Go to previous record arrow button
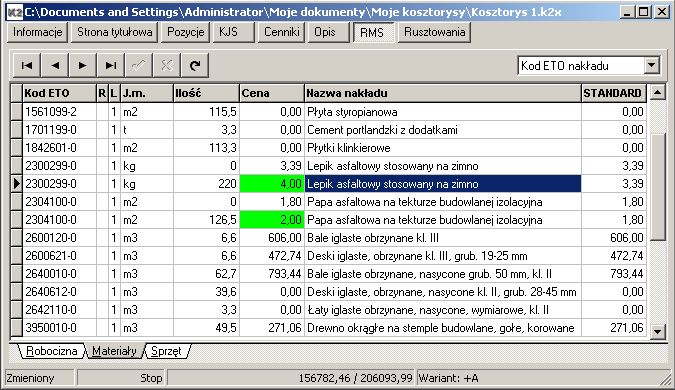Viewport: 675px width, 390px height. (x=55, y=65)
